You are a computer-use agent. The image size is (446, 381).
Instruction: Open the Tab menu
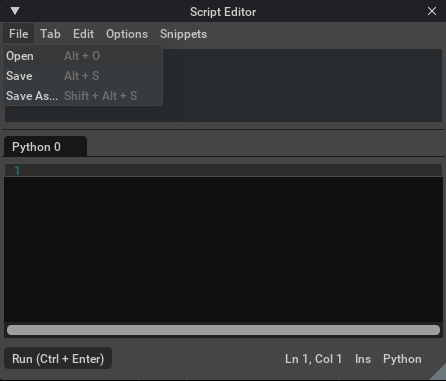point(50,34)
